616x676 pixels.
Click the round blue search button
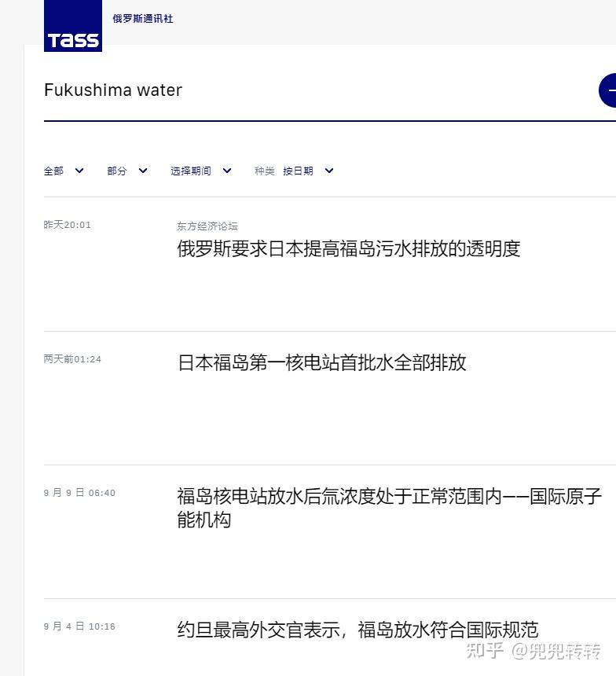click(608, 90)
